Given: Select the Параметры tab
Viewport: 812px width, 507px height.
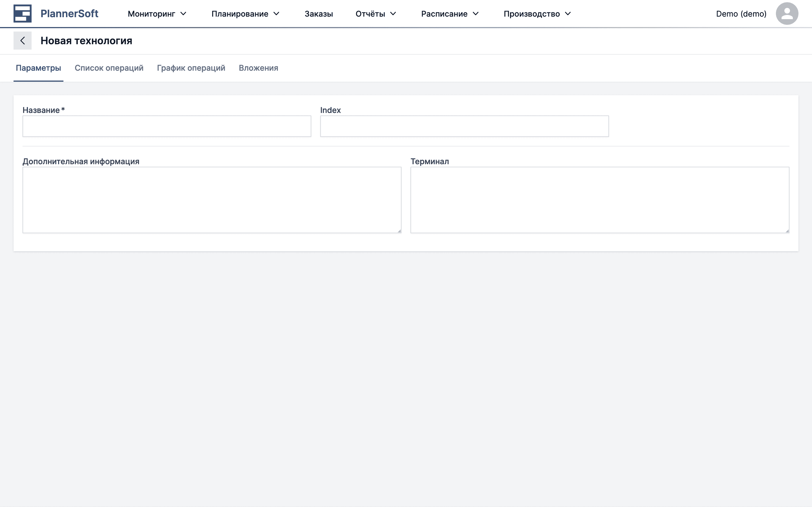Looking at the screenshot, I should [38, 68].
